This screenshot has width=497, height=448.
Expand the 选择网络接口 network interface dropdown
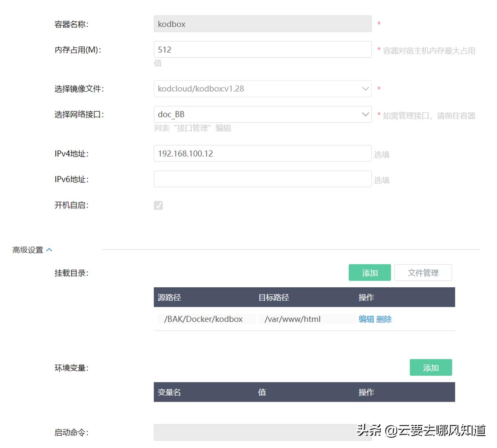263,114
